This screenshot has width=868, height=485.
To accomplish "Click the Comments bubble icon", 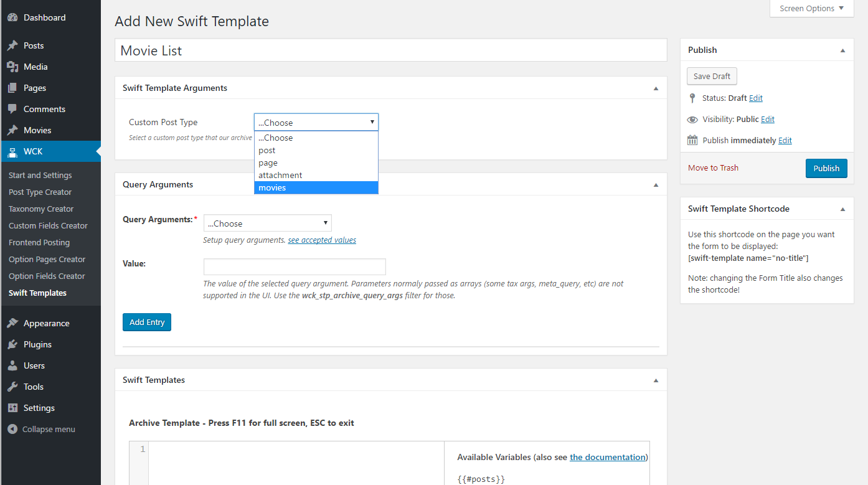I will 12,109.
